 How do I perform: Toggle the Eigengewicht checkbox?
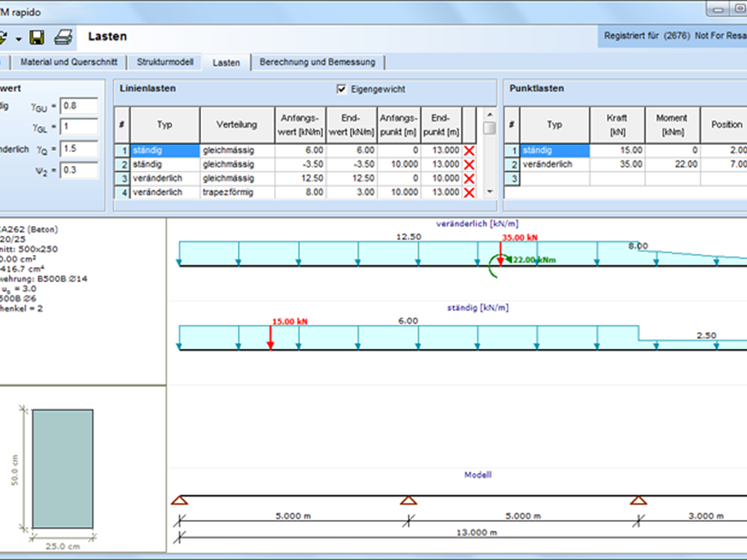click(342, 90)
